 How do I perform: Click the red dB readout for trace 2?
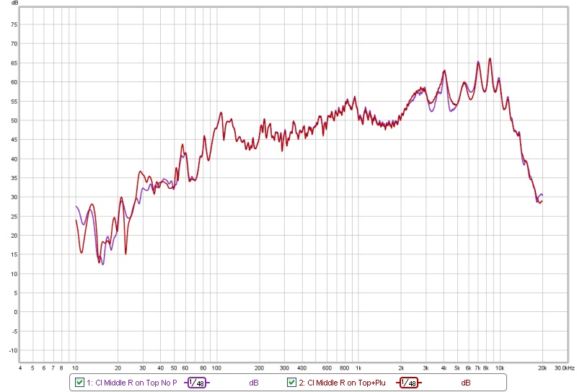pyautogui.click(x=465, y=383)
